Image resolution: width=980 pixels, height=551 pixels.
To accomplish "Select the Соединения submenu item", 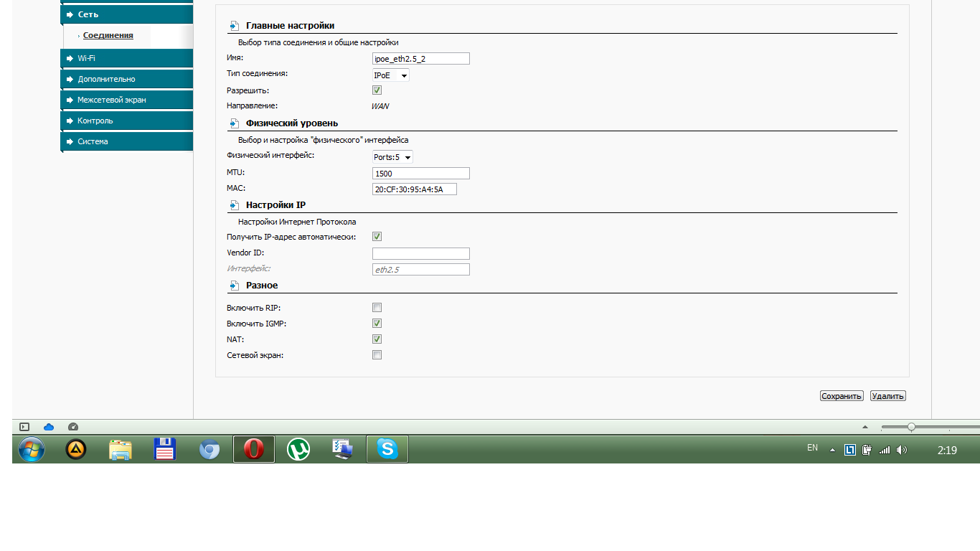I will pos(108,35).
